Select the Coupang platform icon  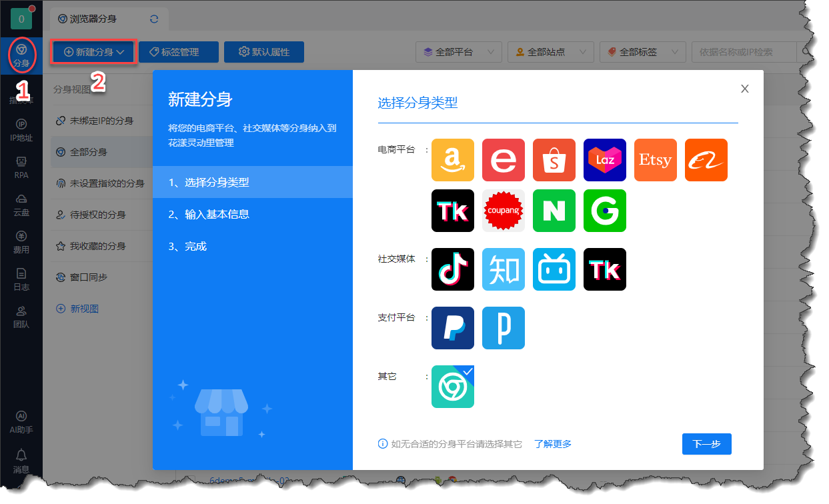(504, 211)
